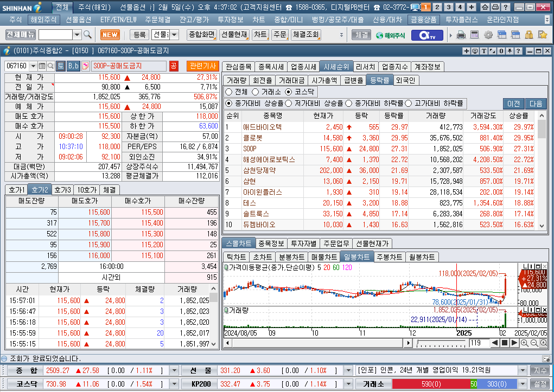Open the 선물 combo box dropdown
This screenshot has height=392, width=554.
pos(174,35)
